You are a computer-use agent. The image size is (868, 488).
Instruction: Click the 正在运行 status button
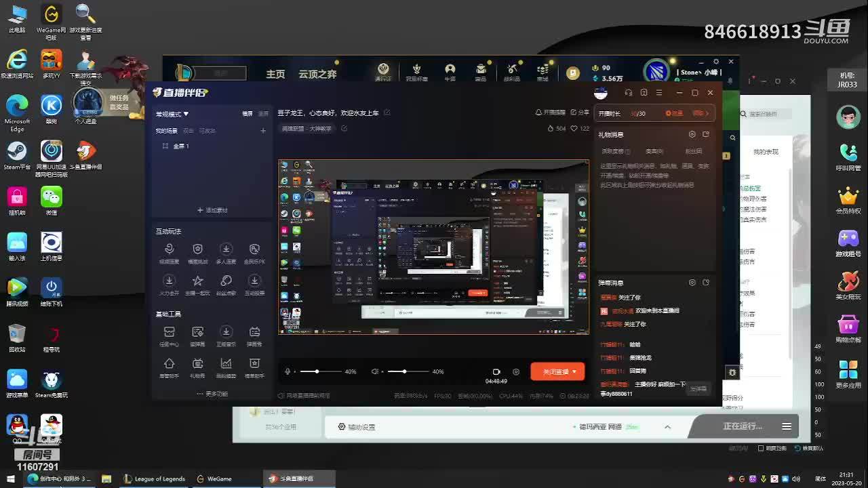[x=742, y=426]
